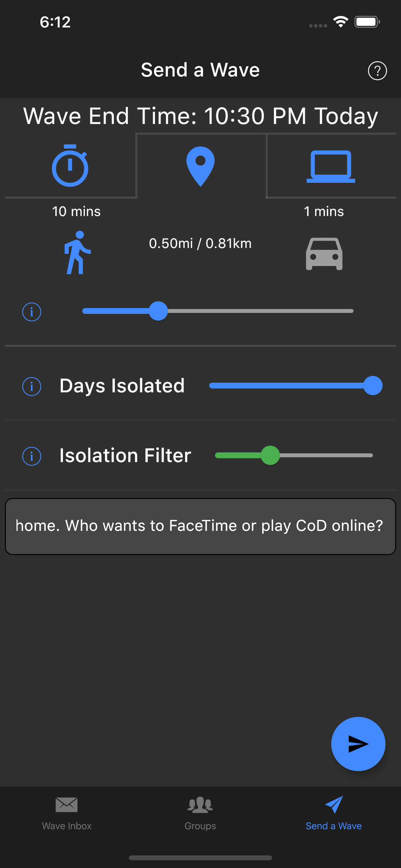Open the Wave Inbox tab
Viewport: 401px width, 868px height.
point(67,813)
